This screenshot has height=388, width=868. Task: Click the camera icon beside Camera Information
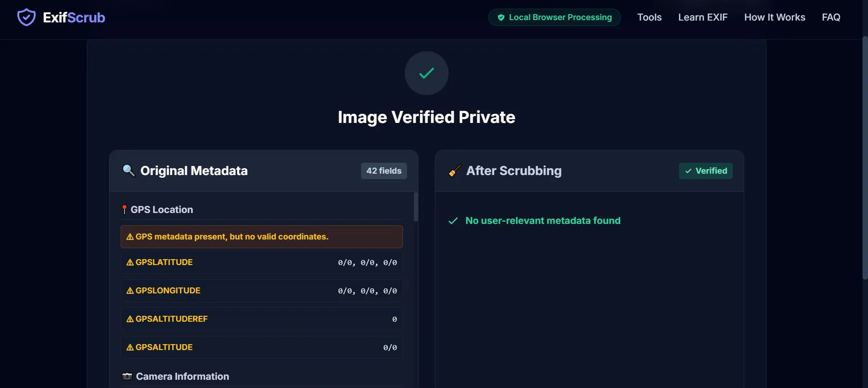tap(127, 377)
